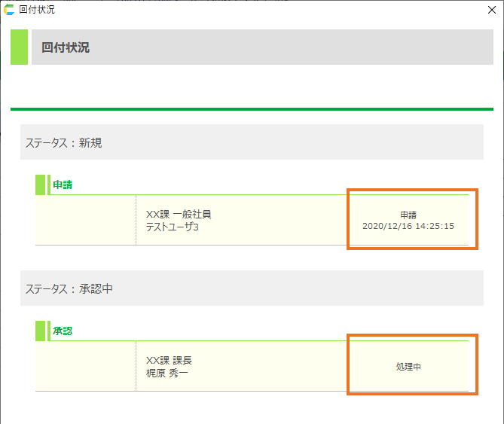The width and height of the screenshot is (504, 424).
Task: Click the green divider line under the heading
Action: (x=252, y=109)
